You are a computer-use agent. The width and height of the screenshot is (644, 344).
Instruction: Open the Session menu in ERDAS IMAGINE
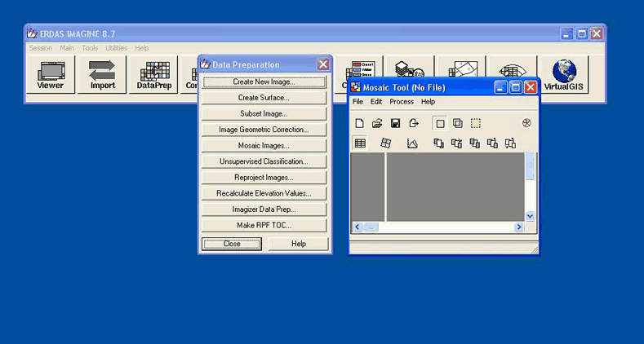41,48
